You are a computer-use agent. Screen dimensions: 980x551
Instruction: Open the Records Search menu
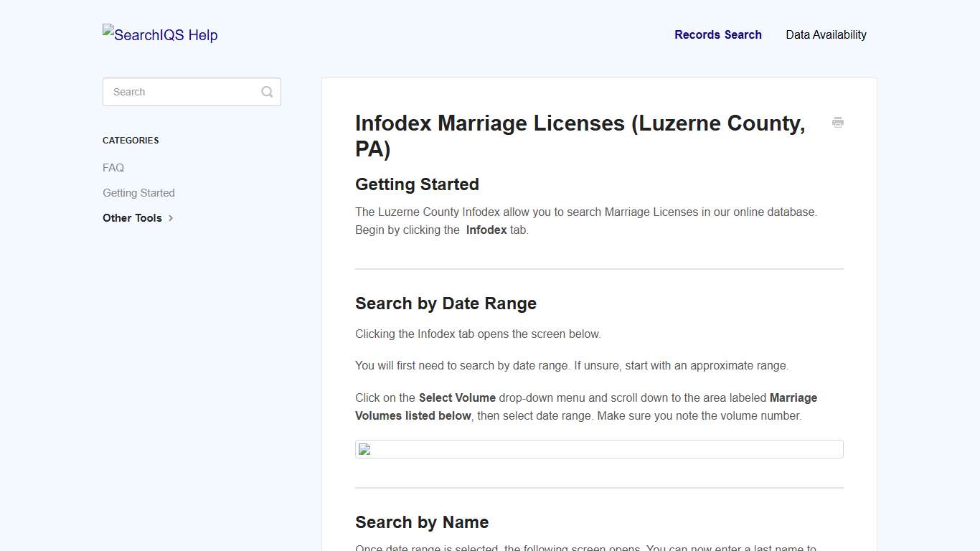point(717,34)
